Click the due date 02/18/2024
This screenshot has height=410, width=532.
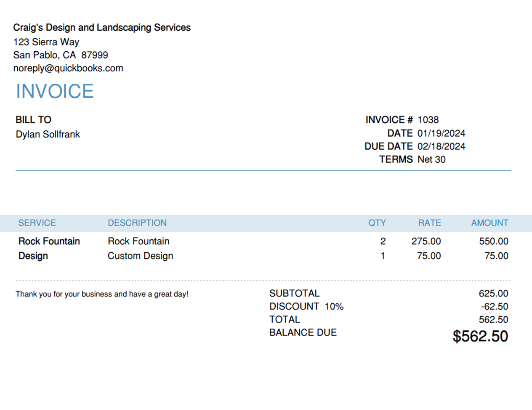click(x=441, y=146)
